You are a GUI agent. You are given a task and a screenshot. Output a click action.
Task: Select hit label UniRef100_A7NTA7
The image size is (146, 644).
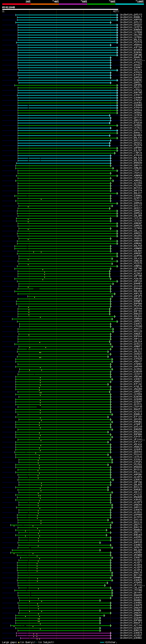(131, 100)
